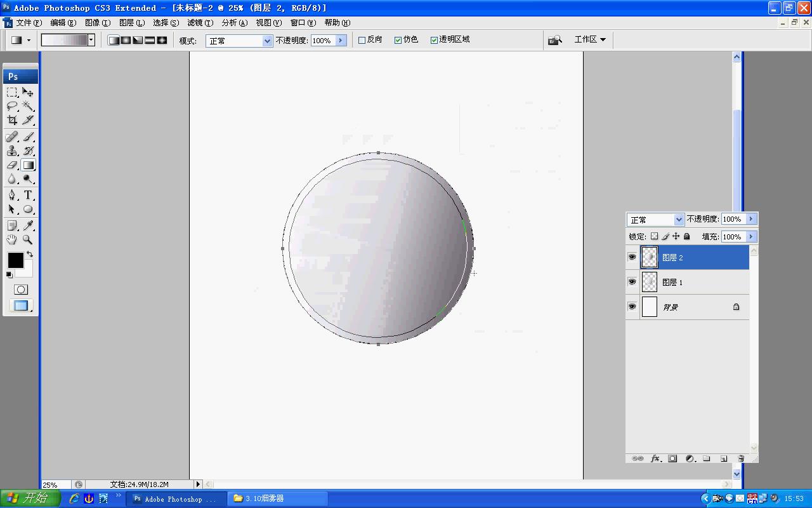Delete the current layer via trash
This screenshot has width=812, height=508.
[x=740, y=458]
